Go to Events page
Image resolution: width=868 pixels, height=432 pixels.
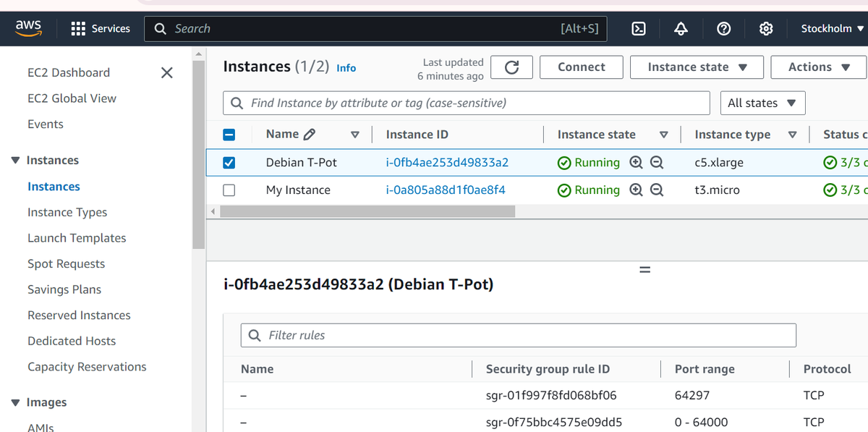[46, 124]
